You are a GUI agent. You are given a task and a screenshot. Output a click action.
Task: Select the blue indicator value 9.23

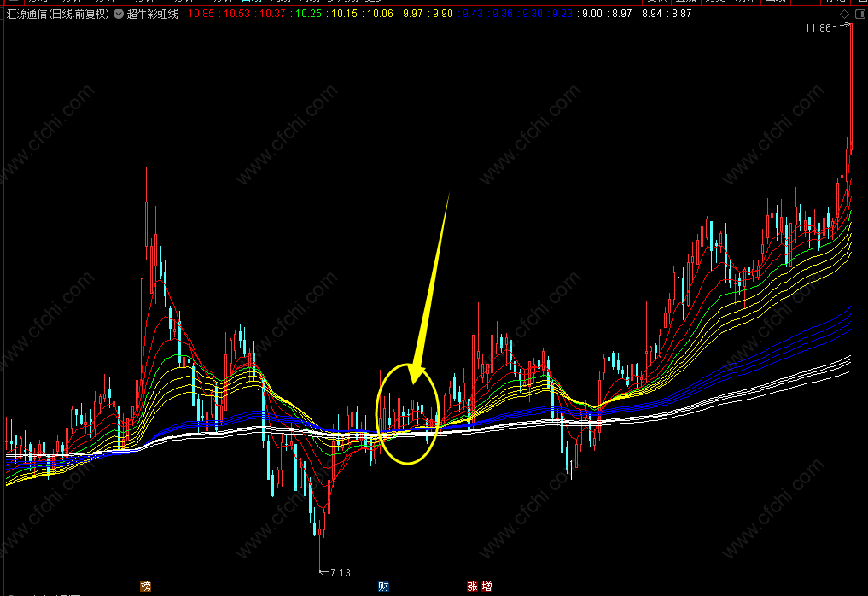(x=562, y=14)
